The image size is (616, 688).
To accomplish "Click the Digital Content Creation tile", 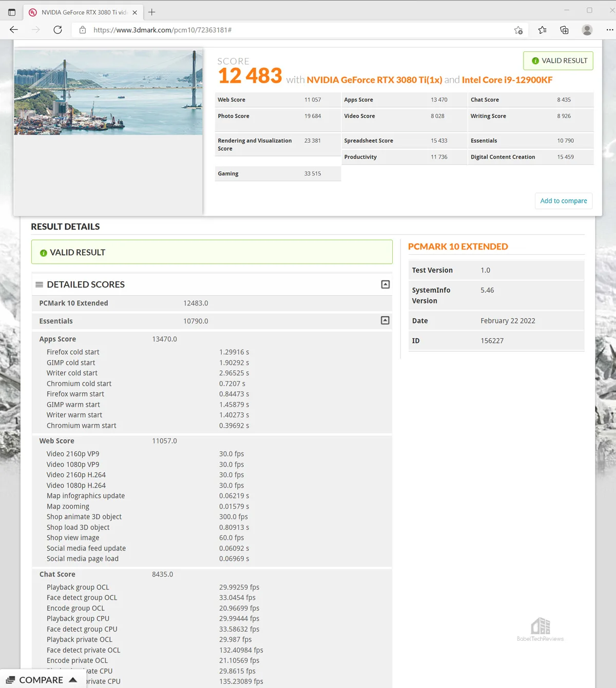I will 531,157.
